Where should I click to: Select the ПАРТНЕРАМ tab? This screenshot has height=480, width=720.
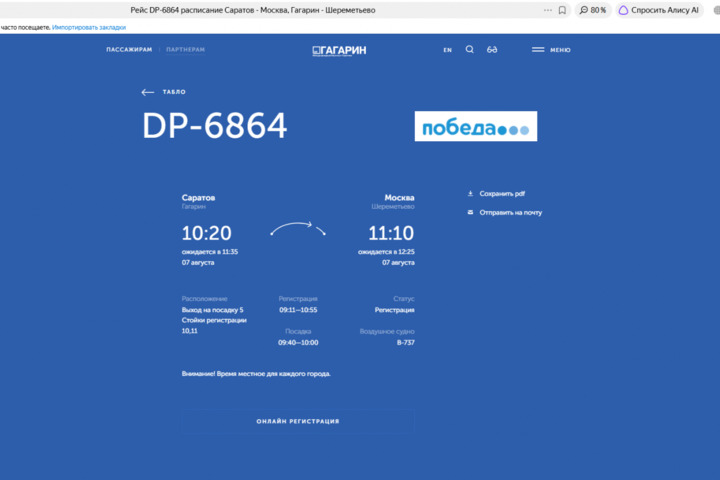click(186, 50)
